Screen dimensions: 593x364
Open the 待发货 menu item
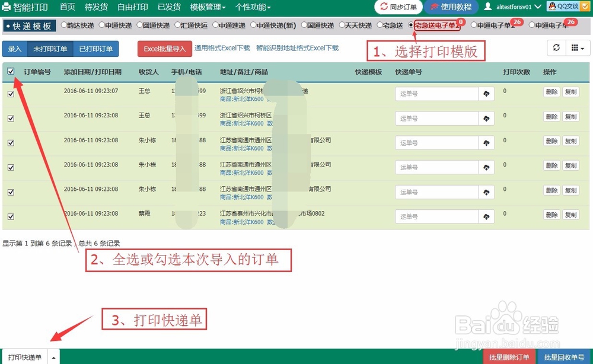tap(95, 7)
